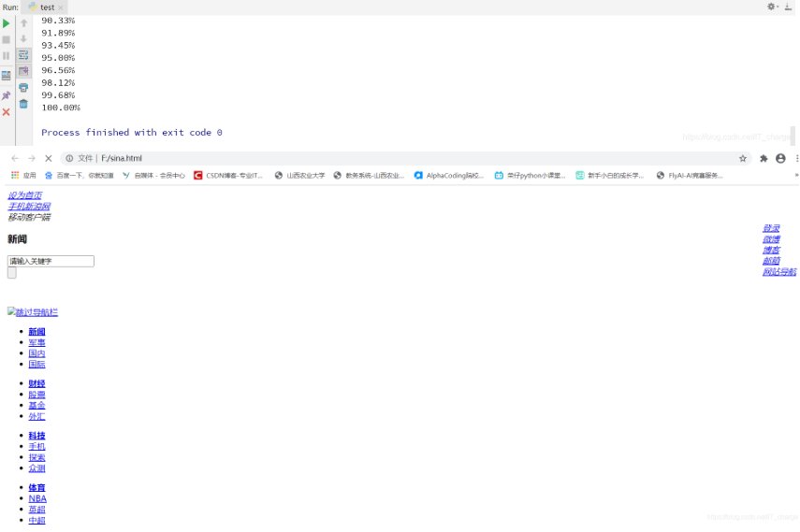The image size is (800, 532).
Task: Open the 外汇 link
Action: (x=36, y=417)
